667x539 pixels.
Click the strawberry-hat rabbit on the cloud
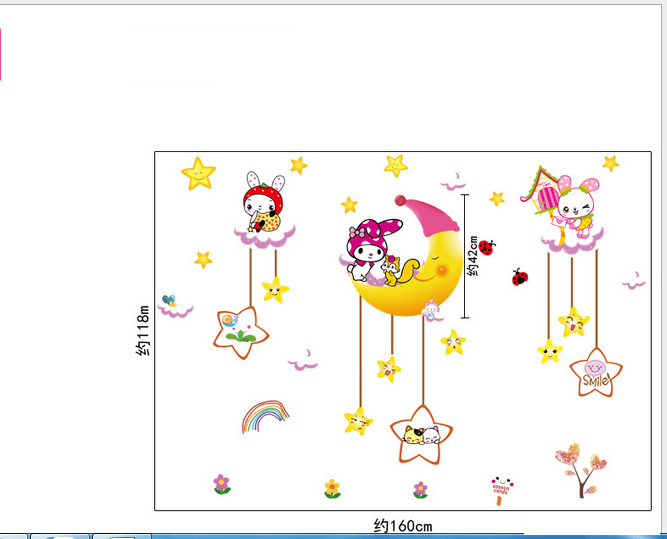pyautogui.click(x=264, y=203)
